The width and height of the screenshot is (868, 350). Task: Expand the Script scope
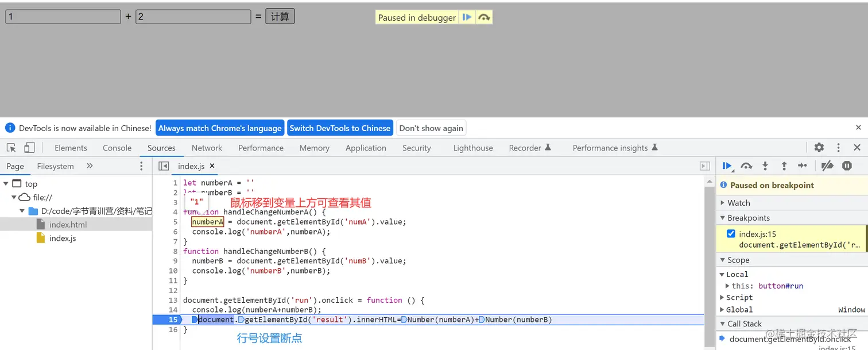(x=722, y=297)
